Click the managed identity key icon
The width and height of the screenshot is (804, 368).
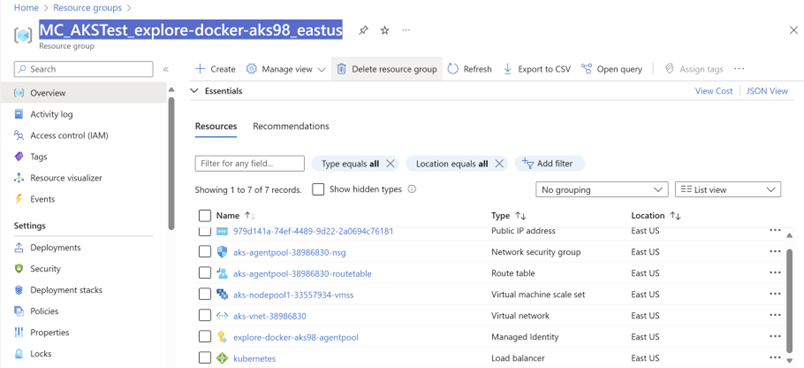tap(222, 337)
